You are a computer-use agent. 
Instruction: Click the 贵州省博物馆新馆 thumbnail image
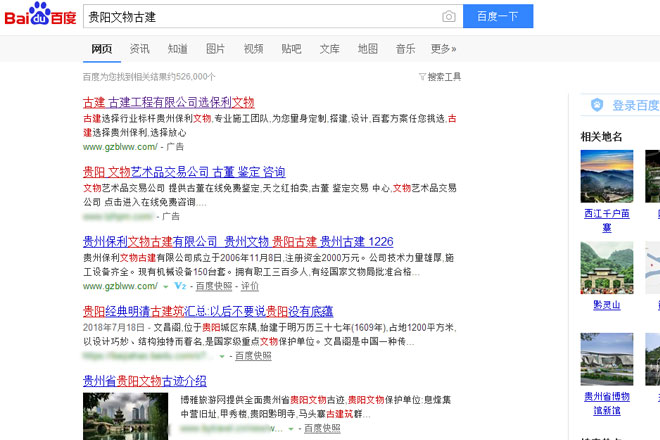pyautogui.click(x=607, y=359)
